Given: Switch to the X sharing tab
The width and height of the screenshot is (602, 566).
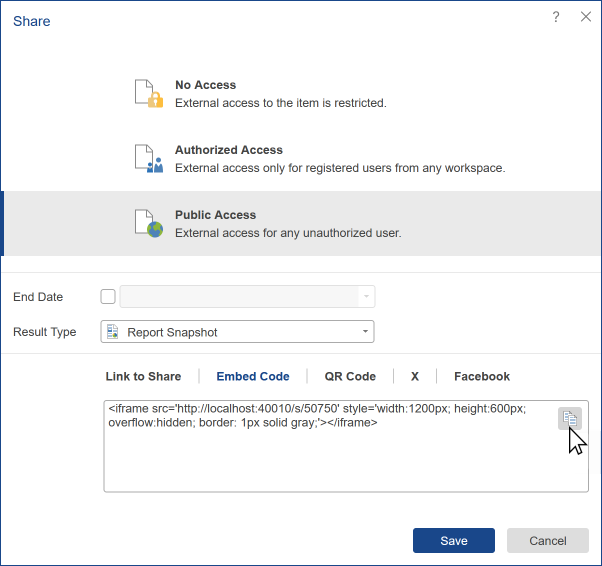Looking at the screenshot, I should pyautogui.click(x=415, y=377).
